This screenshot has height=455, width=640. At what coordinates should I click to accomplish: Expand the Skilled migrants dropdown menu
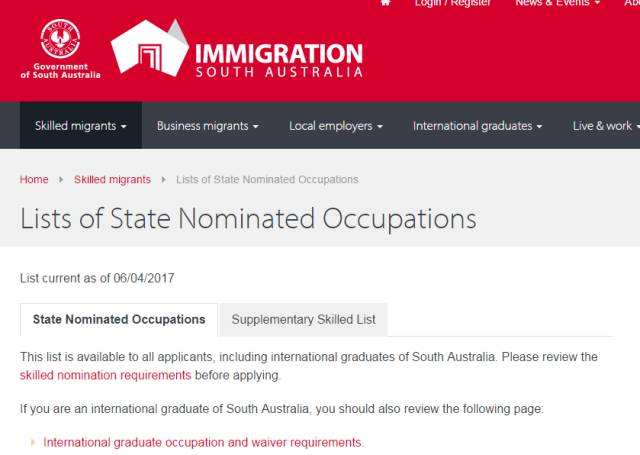click(x=81, y=126)
